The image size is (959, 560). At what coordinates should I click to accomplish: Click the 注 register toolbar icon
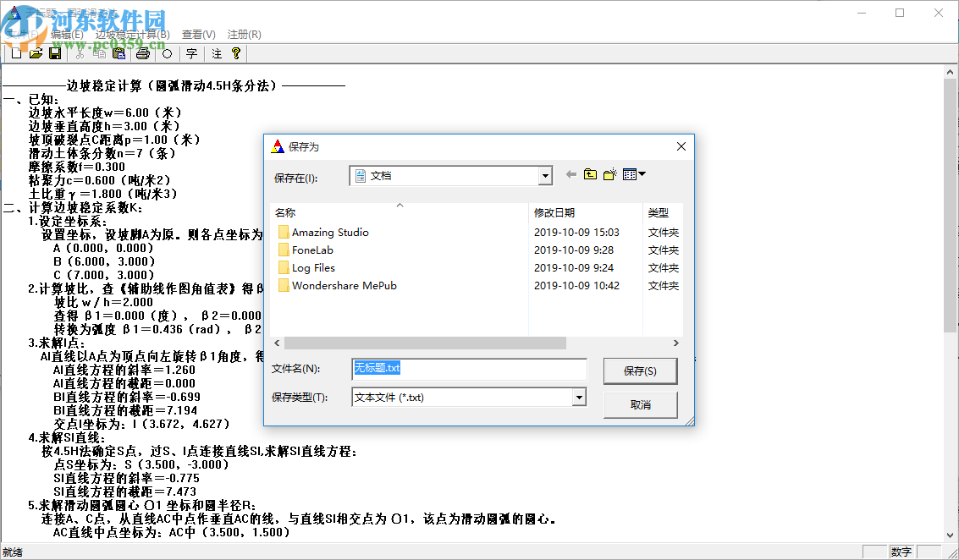pyautogui.click(x=217, y=54)
